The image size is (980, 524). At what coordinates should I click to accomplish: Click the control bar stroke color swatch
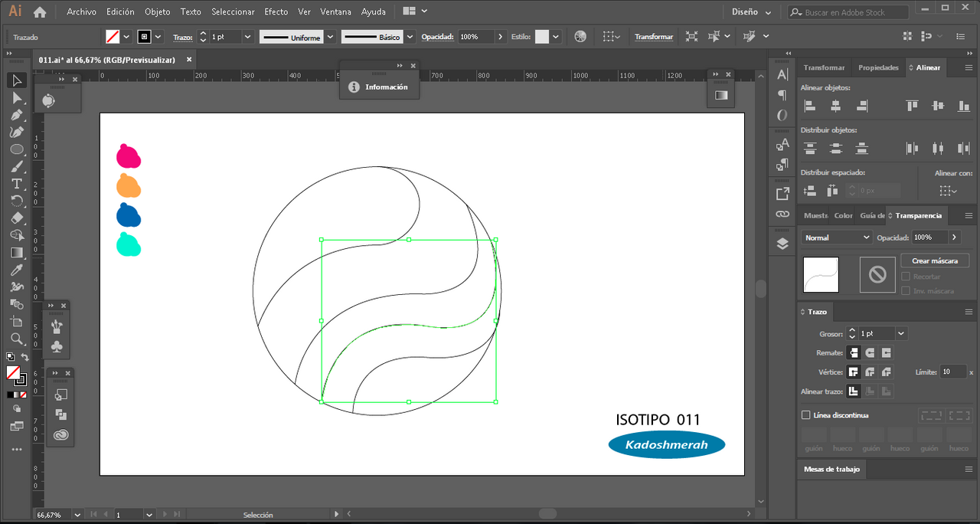144,37
